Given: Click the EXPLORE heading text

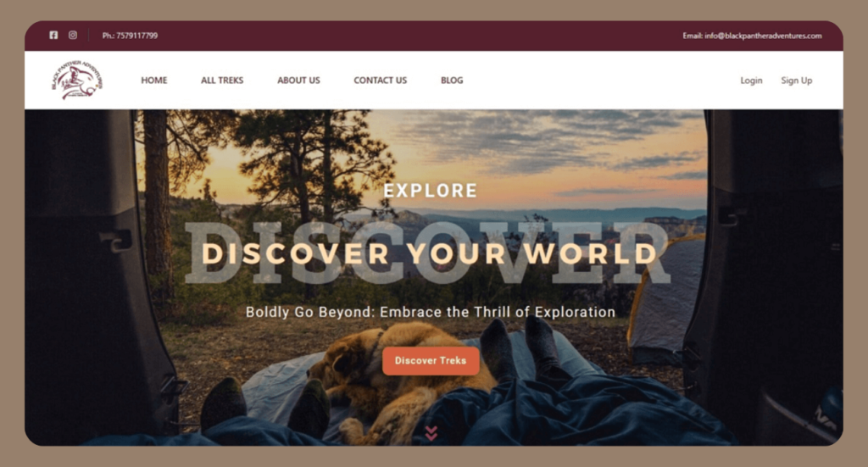Looking at the screenshot, I should tap(430, 191).
